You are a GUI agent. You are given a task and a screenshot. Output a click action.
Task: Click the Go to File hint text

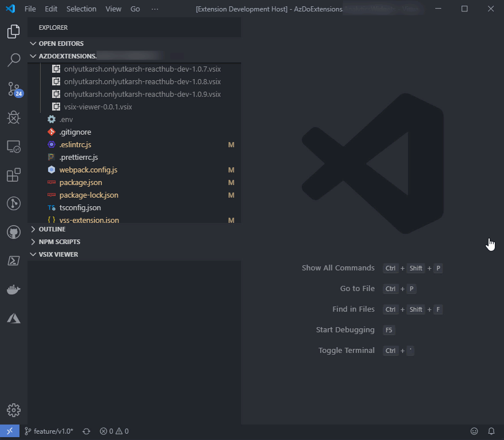click(x=357, y=288)
